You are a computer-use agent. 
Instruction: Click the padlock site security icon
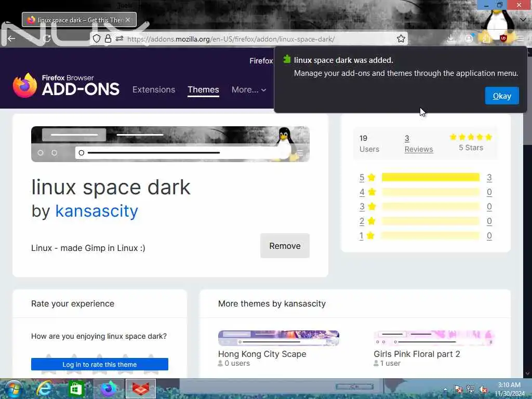[108, 38]
